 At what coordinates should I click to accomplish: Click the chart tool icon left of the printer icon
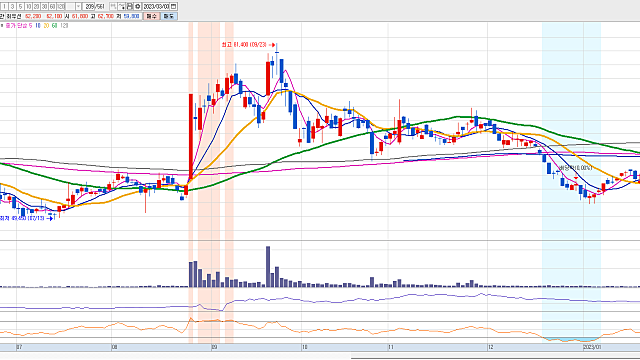click(x=122, y=7)
